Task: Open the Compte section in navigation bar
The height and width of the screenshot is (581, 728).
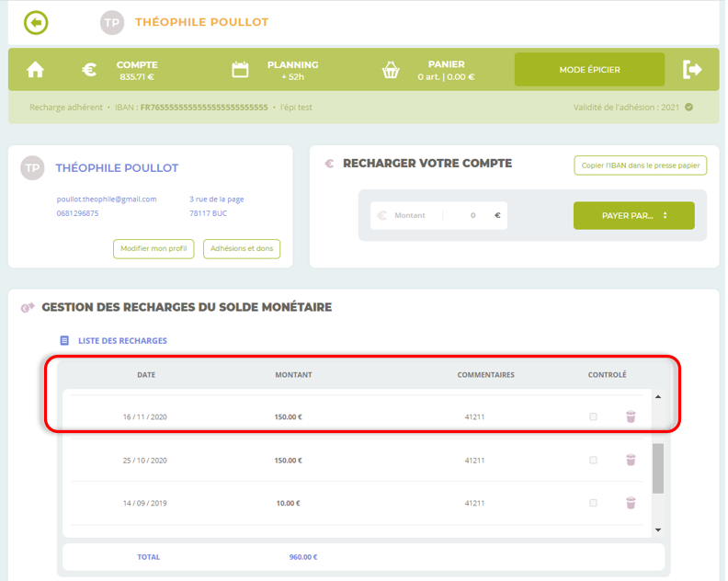Action: (136, 70)
